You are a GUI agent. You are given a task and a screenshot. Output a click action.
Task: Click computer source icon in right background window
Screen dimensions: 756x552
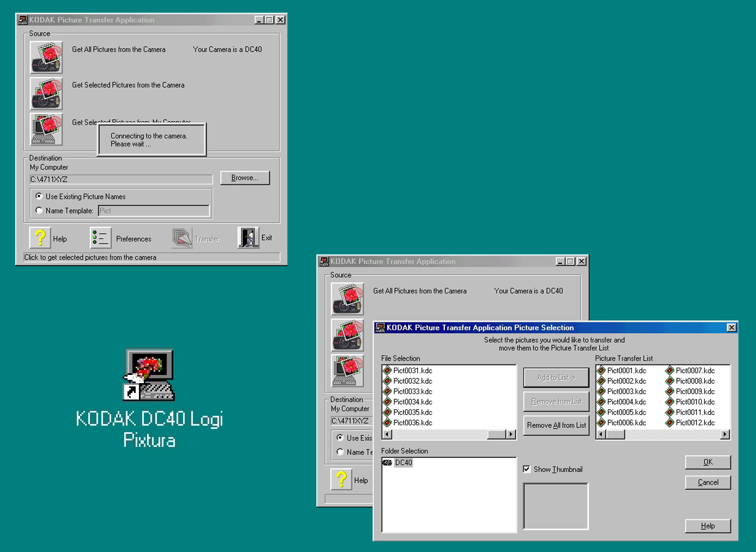coord(347,370)
